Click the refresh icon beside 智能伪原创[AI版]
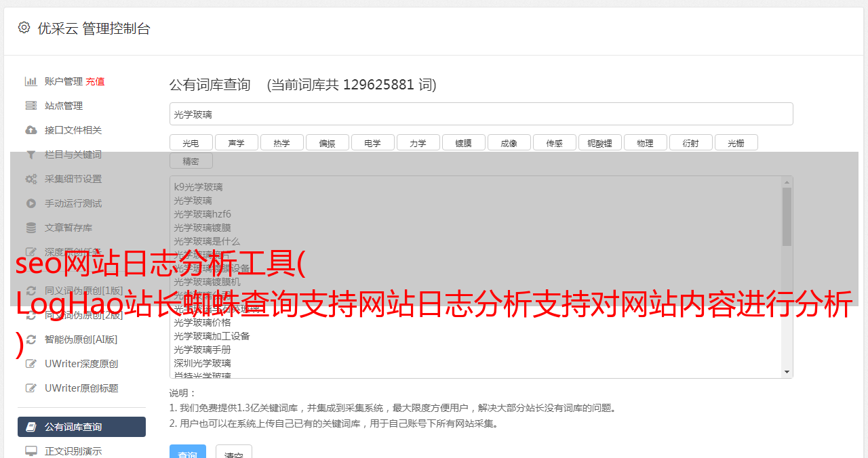Image resolution: width=868 pixels, height=458 pixels. [x=31, y=339]
